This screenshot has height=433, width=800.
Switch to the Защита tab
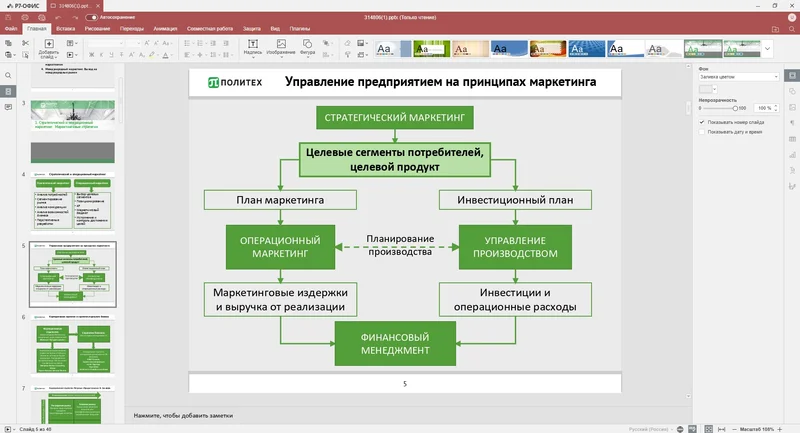tap(252, 29)
